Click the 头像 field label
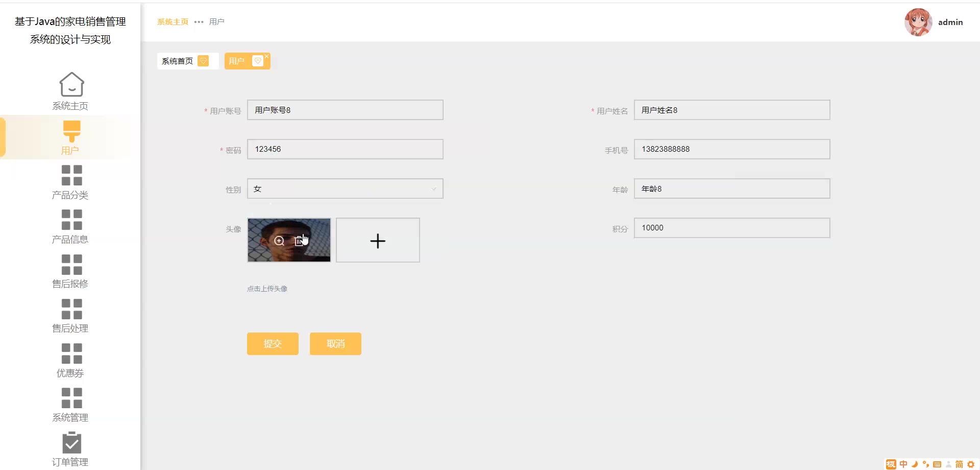 [233, 229]
